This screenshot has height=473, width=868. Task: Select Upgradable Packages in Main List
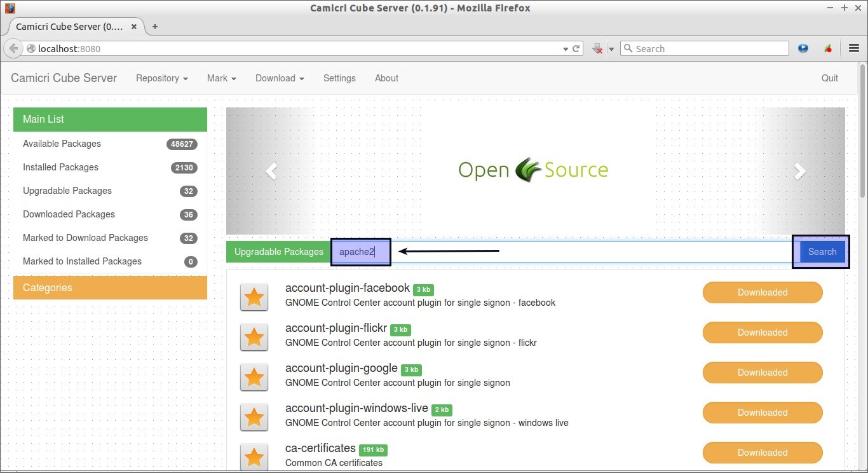tap(110, 191)
